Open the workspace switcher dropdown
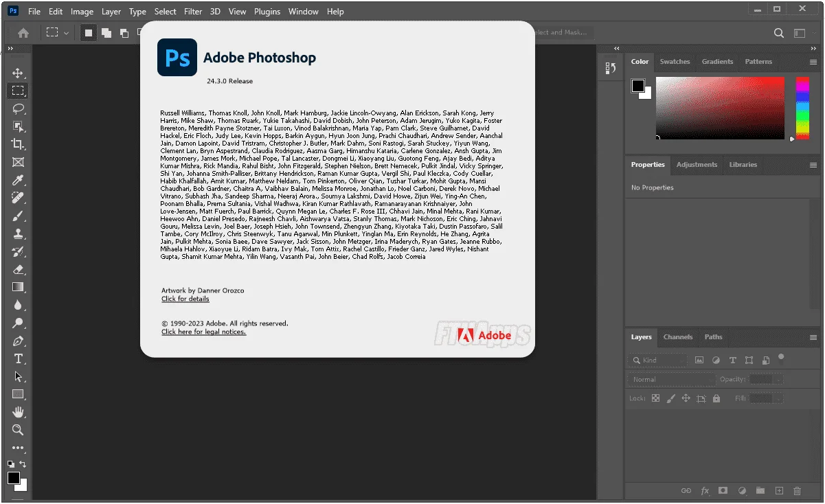The height and width of the screenshot is (504, 825). point(799,33)
